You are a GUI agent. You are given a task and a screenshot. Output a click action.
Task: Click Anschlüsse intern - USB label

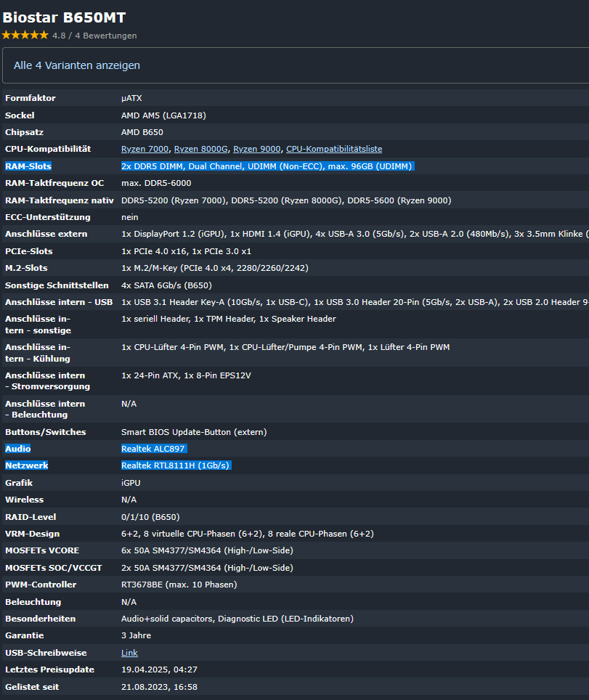point(59,302)
